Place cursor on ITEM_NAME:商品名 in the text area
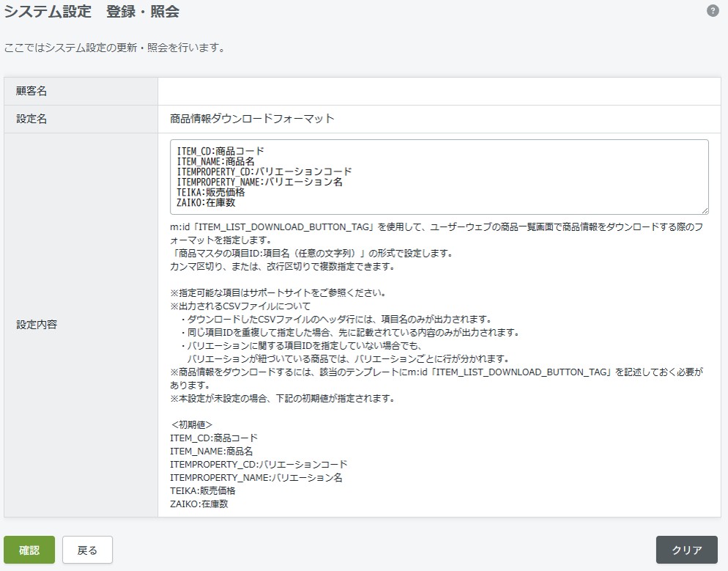The width and height of the screenshot is (728, 571). coord(215,162)
